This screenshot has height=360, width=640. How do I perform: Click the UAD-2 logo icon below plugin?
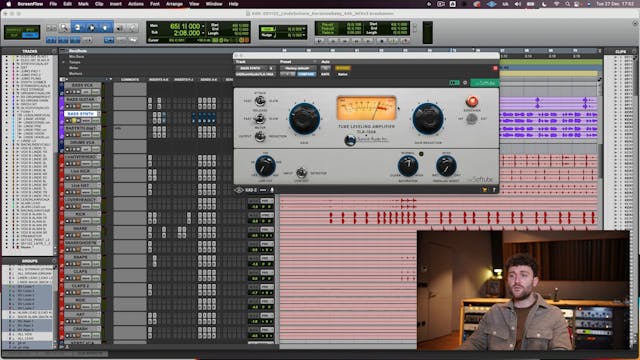tap(239, 190)
